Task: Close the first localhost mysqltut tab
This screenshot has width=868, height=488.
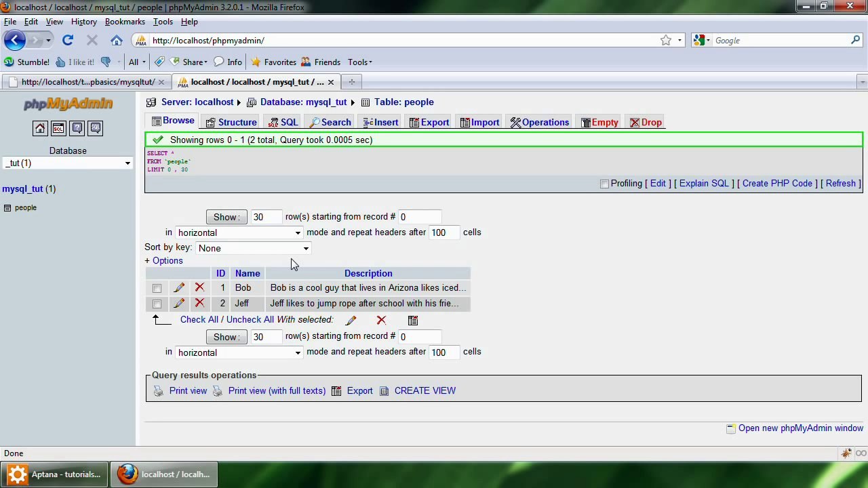Action: [161, 82]
